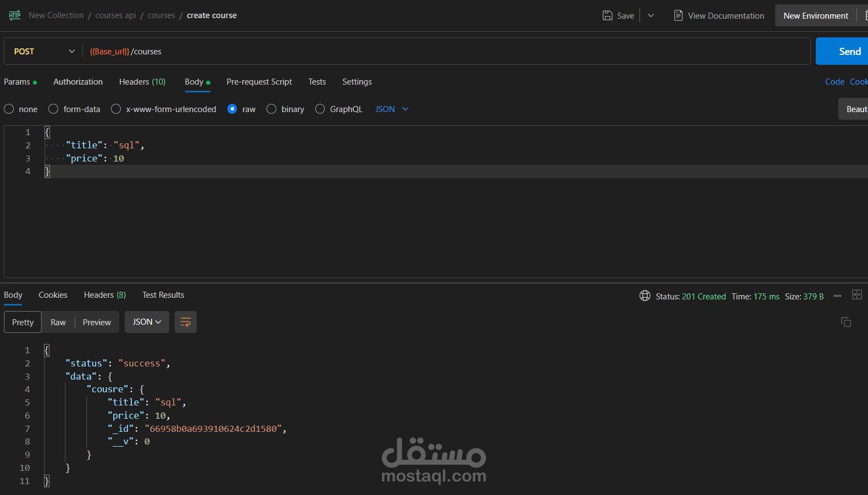Switch to the Tests tab
The width and height of the screenshot is (868, 495).
pyautogui.click(x=317, y=82)
